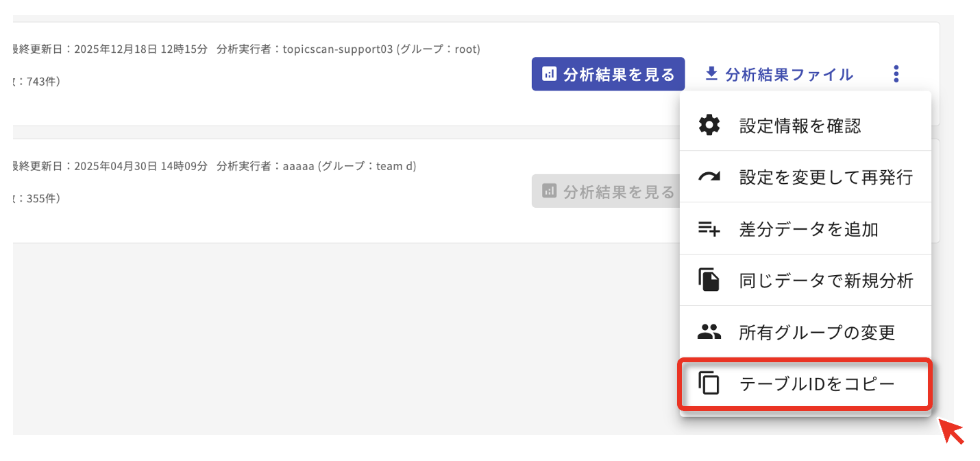Choose 設定を変更して再発行 from the menu

tap(826, 177)
